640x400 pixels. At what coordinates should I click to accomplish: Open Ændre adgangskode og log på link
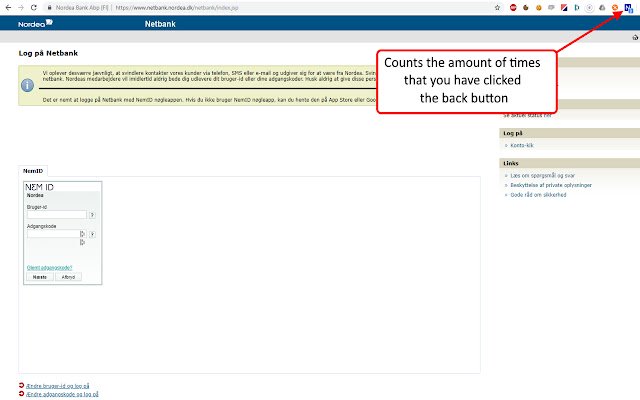62,394
